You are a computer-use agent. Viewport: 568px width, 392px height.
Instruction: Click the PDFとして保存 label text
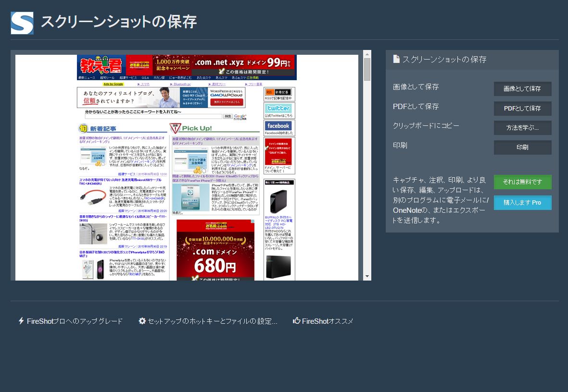(x=416, y=107)
